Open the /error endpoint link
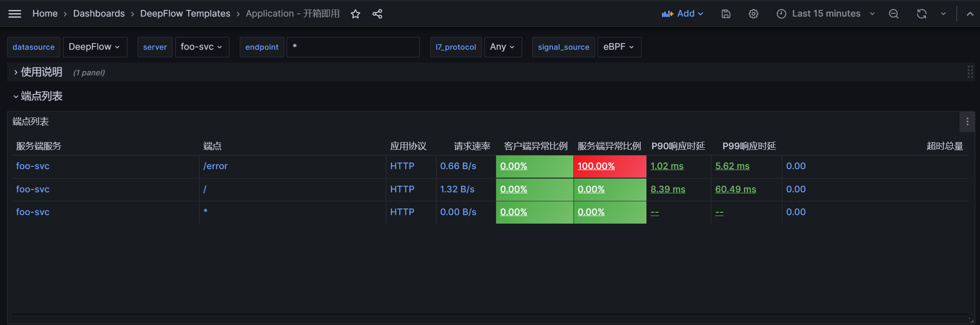980x325 pixels. coord(216,166)
